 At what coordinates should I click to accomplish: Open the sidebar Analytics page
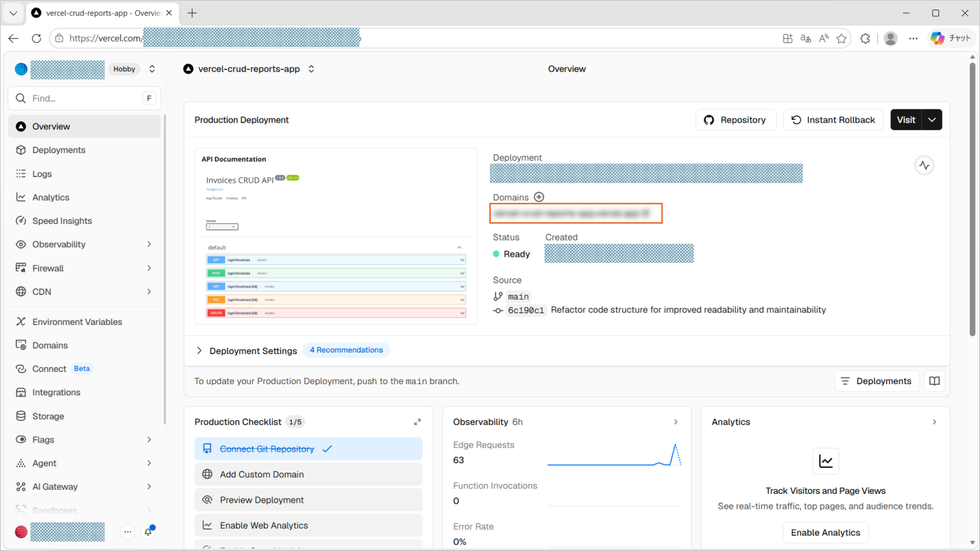tap(85, 198)
